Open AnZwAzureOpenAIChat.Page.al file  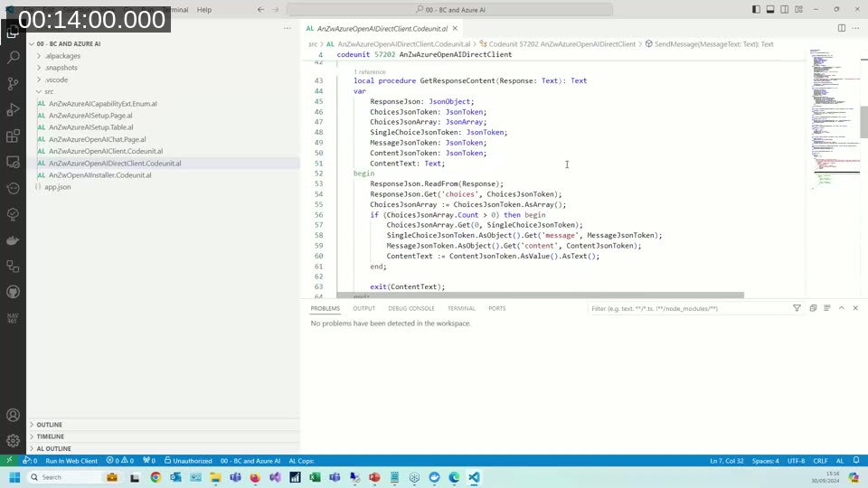97,139
